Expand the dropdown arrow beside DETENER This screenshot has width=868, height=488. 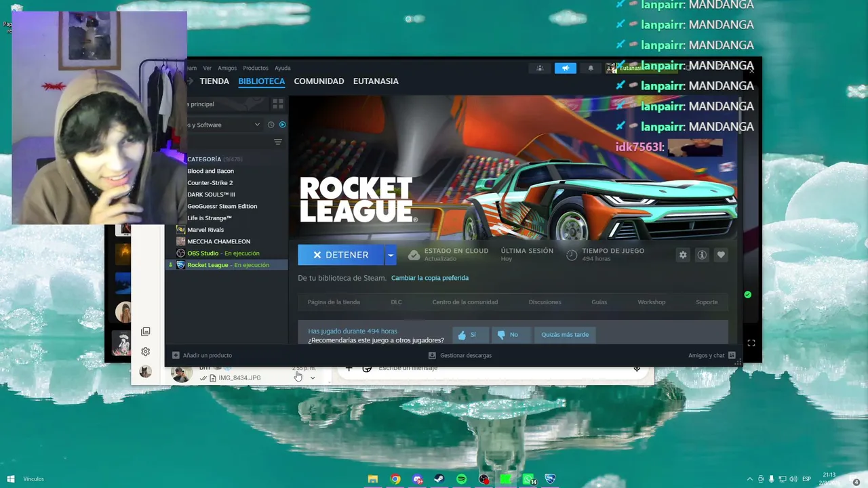(391, 255)
